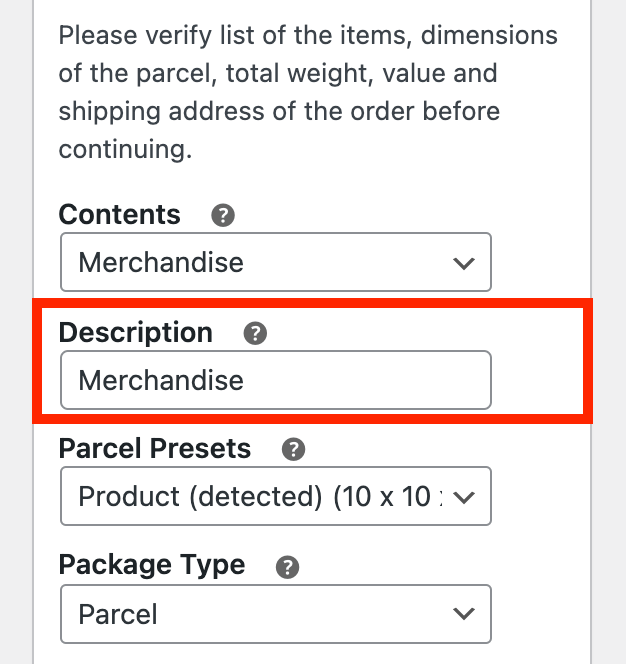626x664 pixels.
Task: Show help for Package Type
Action: [287, 567]
